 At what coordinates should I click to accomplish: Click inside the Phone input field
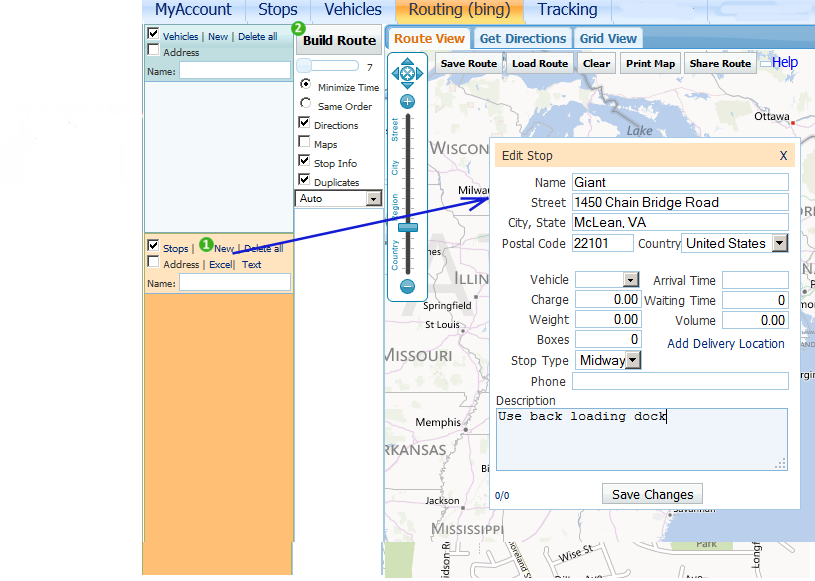pyautogui.click(x=680, y=381)
